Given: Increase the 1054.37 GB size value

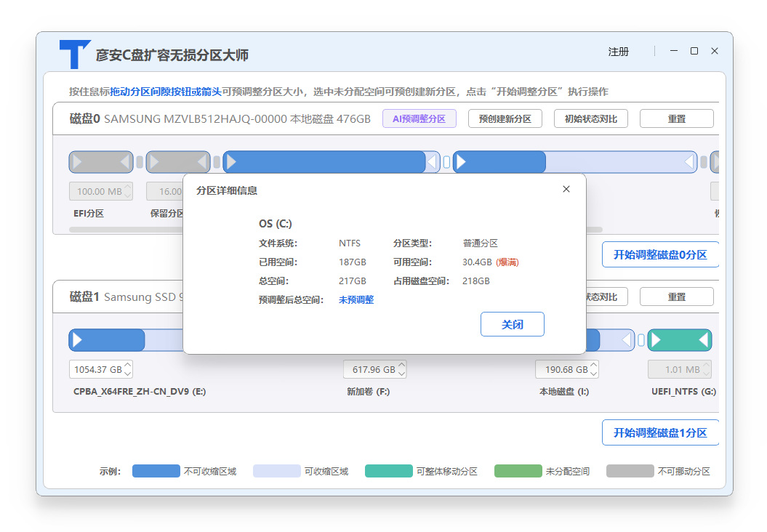Looking at the screenshot, I should [x=128, y=366].
